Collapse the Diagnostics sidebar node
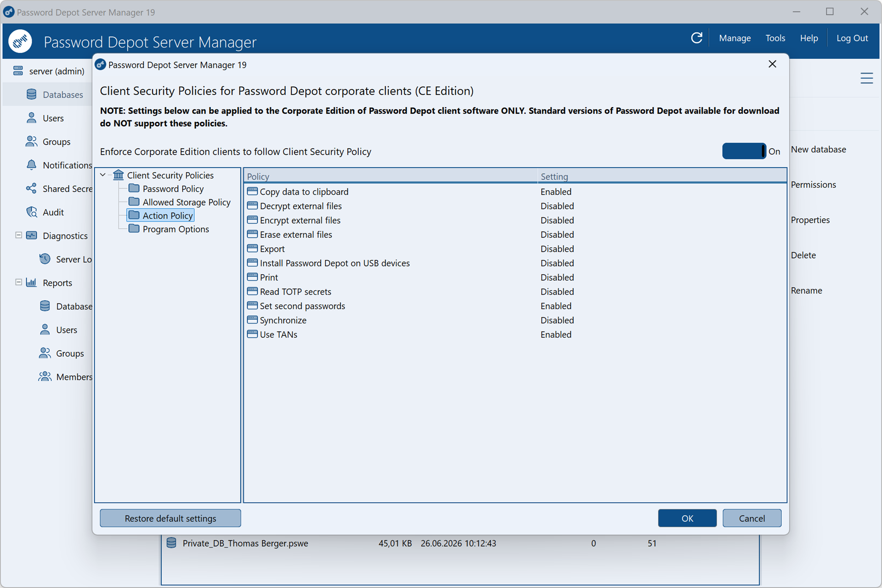 pyautogui.click(x=18, y=235)
